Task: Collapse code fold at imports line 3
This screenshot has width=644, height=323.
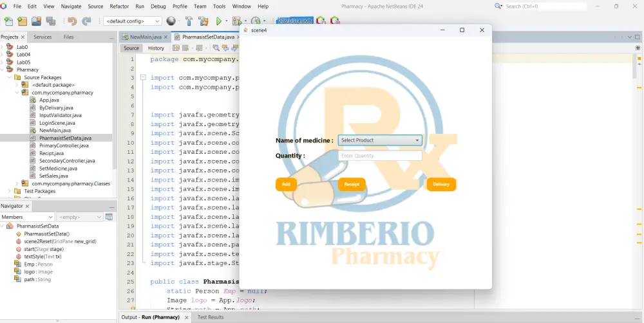Action: tap(143, 77)
